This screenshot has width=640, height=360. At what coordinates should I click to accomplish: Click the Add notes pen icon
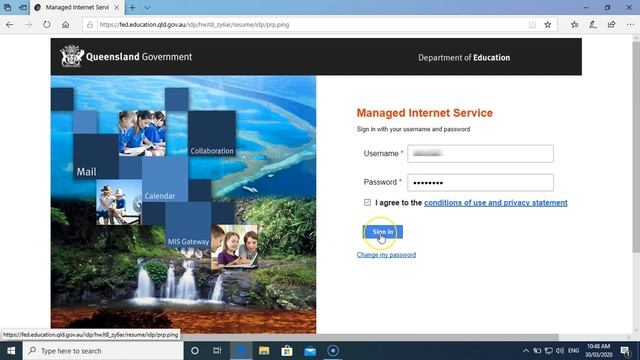coord(593,25)
